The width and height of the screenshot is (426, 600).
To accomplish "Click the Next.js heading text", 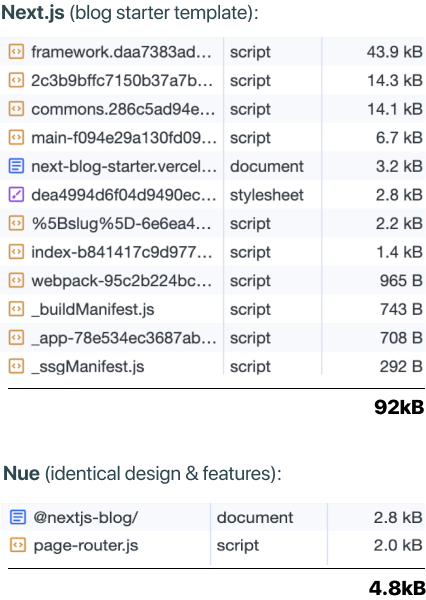I will click(33, 12).
